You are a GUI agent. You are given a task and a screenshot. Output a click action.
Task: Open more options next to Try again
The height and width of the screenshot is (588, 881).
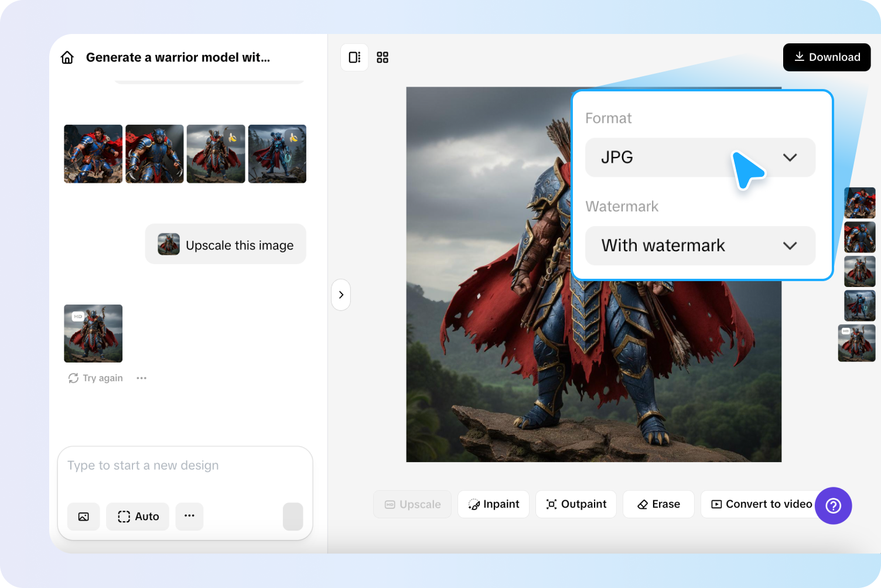click(142, 378)
